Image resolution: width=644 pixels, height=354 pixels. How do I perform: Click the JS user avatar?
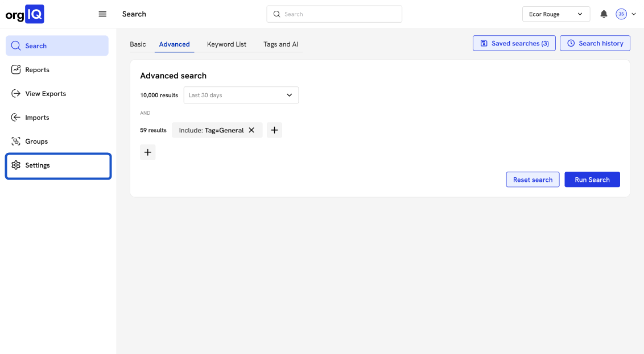[621, 14]
